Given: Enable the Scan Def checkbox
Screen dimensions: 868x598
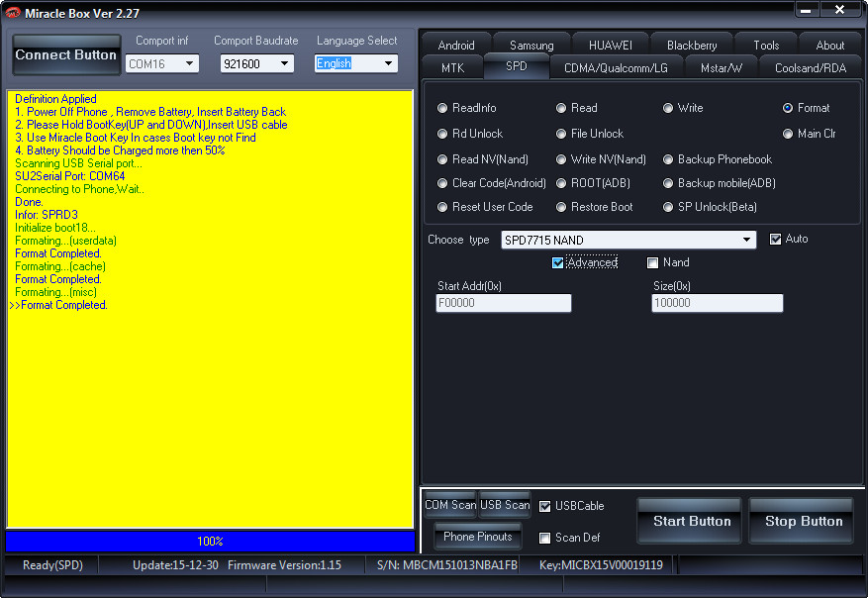Looking at the screenshot, I should click(545, 538).
